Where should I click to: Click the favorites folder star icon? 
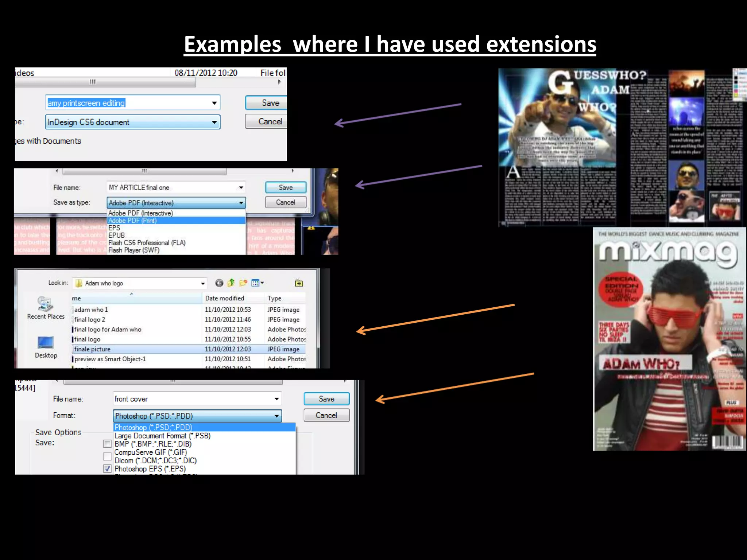(299, 283)
